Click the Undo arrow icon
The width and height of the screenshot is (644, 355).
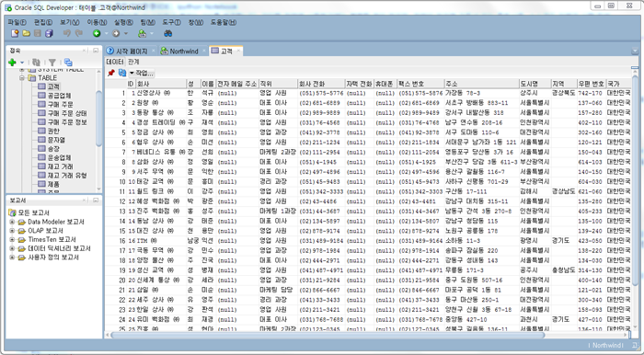[67, 34]
